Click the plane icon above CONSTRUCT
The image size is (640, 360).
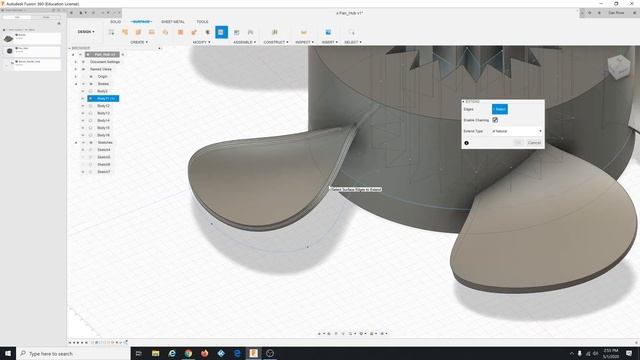point(275,32)
